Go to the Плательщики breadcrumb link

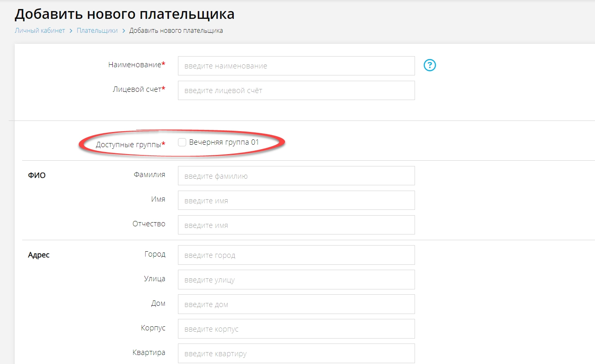click(97, 30)
